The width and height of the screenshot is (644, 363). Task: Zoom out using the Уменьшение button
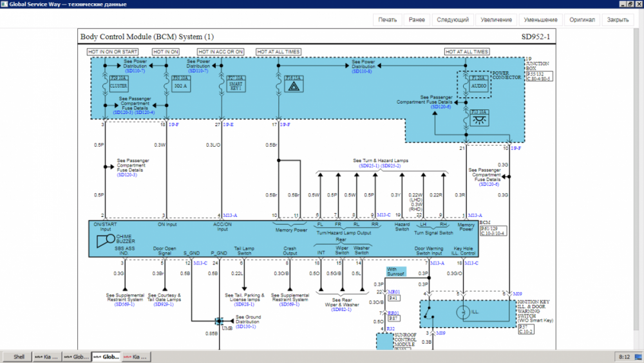click(x=541, y=20)
